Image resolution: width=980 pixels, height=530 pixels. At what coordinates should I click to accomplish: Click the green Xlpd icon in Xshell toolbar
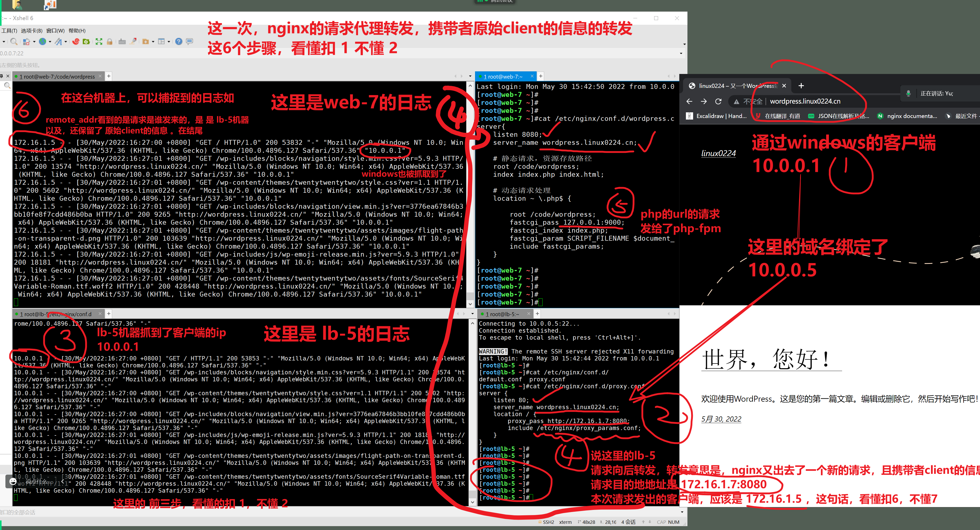point(86,41)
